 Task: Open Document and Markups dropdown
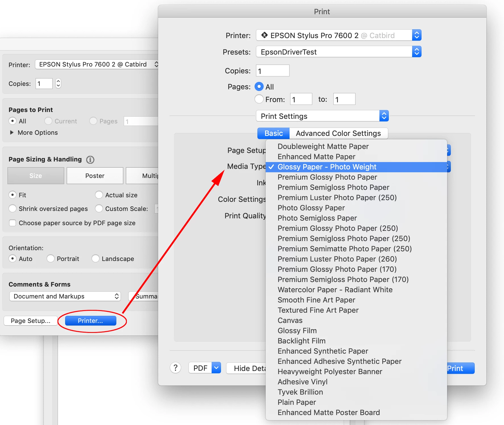click(x=65, y=296)
